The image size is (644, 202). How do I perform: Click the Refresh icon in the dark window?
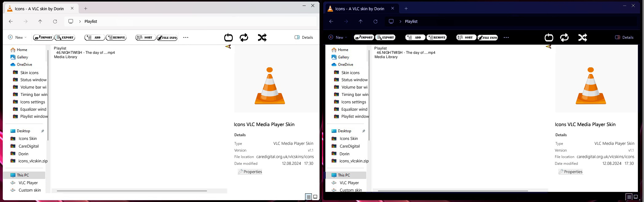(x=376, y=22)
